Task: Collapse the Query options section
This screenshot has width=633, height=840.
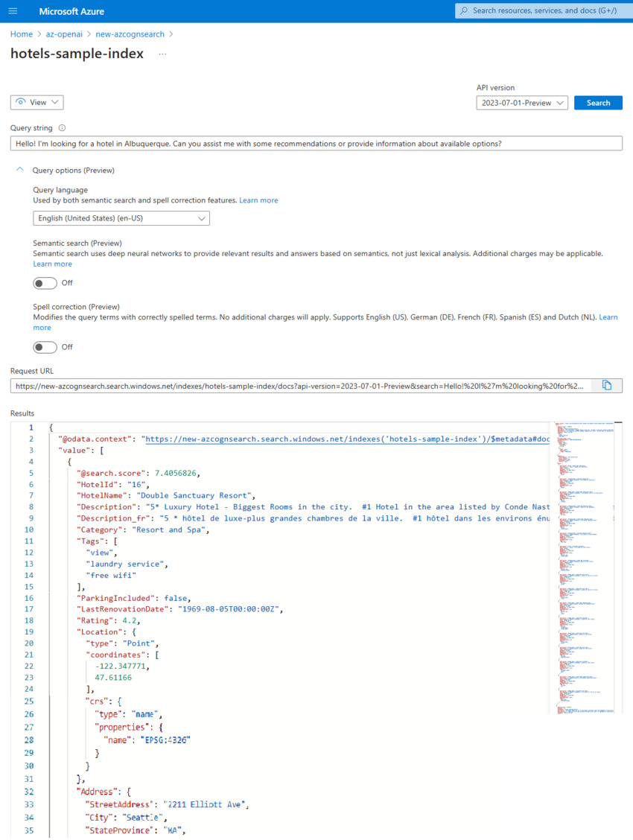Action: (19, 169)
